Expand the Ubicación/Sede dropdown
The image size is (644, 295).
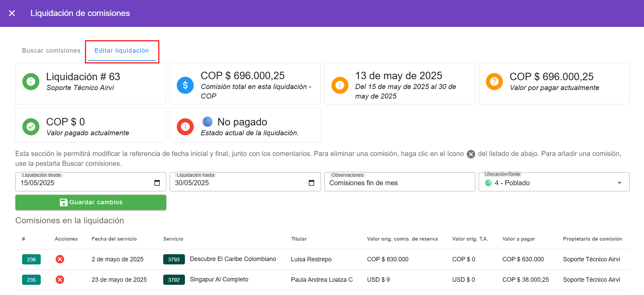[x=619, y=183]
